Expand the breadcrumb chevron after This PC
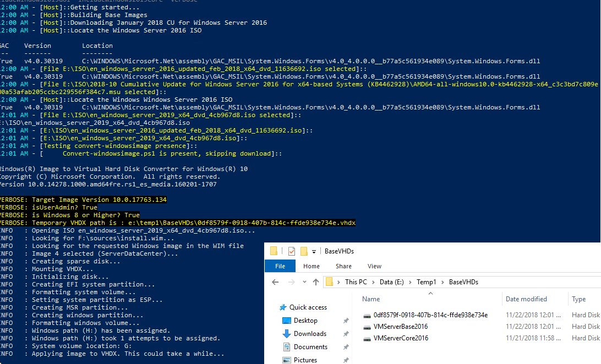The image size is (601, 364). (x=373, y=282)
